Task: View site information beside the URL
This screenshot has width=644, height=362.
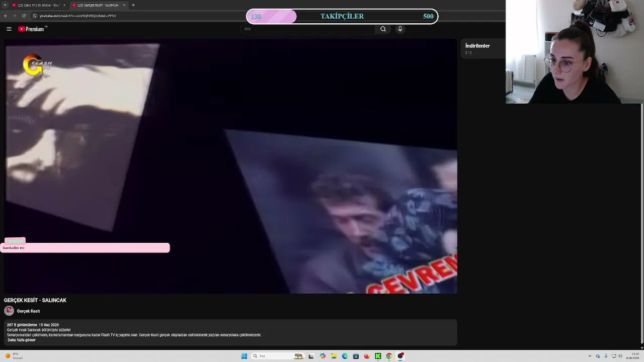Action: pos(34,16)
